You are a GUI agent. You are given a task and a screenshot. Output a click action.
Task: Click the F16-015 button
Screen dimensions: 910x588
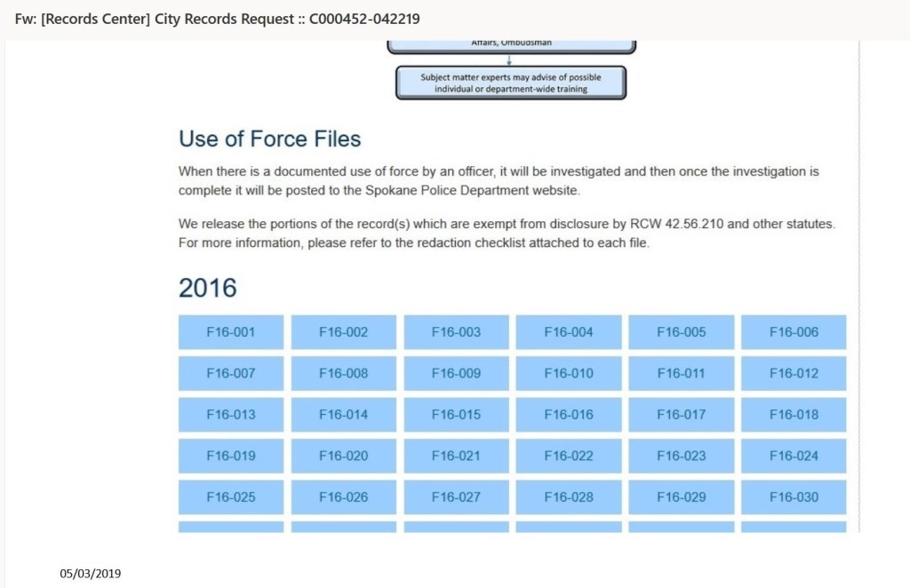point(456,415)
